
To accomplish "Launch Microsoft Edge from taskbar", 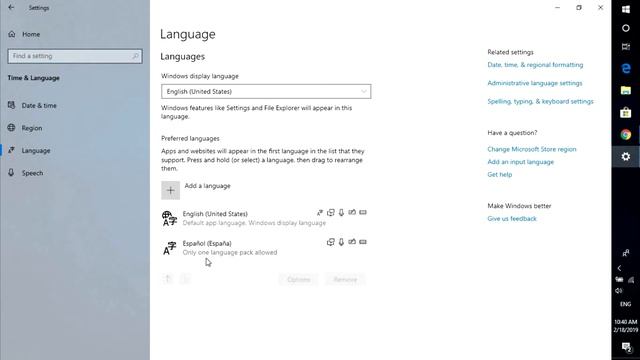I will [x=626, y=69].
